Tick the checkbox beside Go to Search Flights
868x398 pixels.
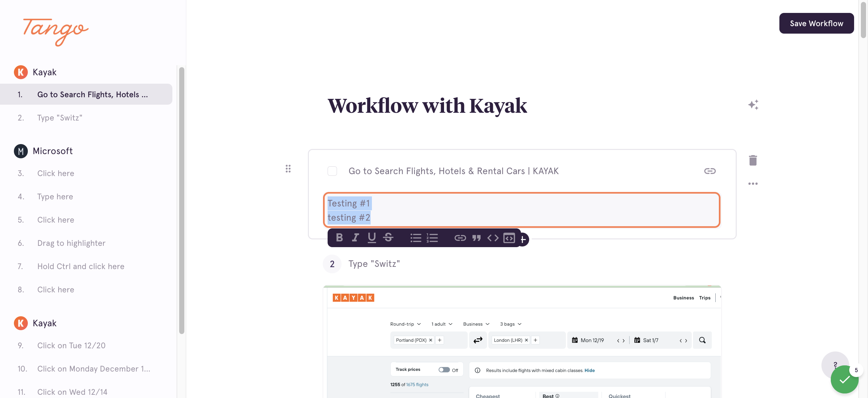[x=332, y=171]
